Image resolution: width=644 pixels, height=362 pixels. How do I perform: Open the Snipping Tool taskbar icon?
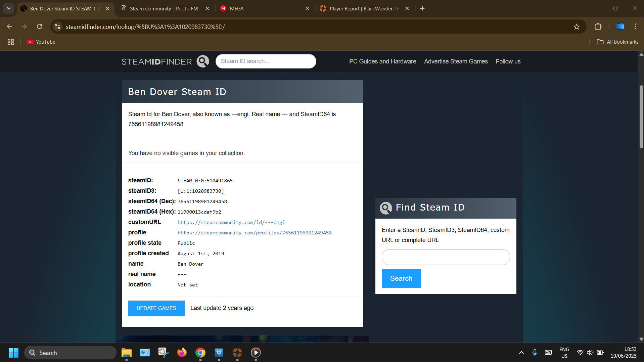[163, 353]
